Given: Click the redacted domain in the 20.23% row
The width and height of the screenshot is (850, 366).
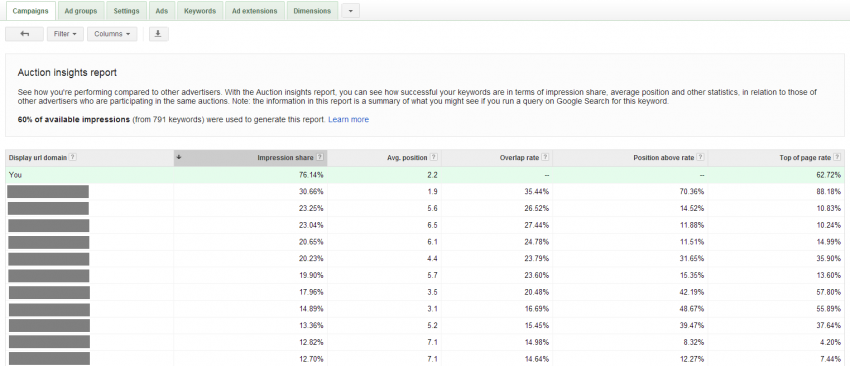Looking at the screenshot, I should [49, 259].
